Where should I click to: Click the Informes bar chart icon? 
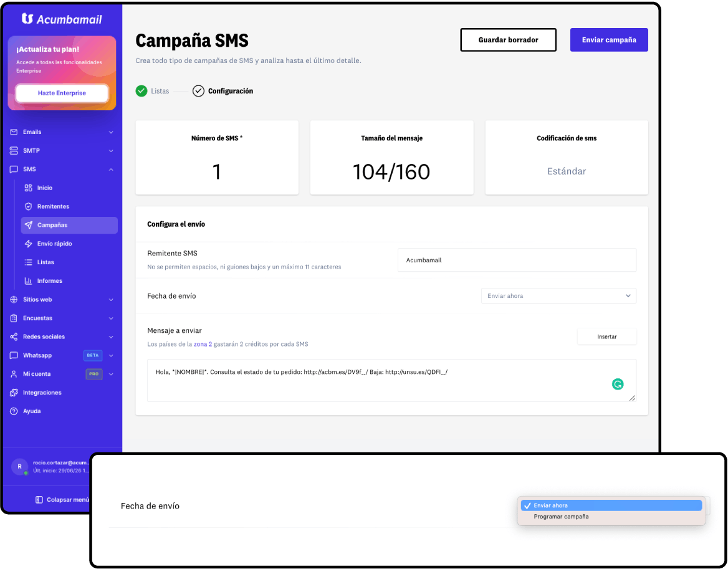(28, 281)
